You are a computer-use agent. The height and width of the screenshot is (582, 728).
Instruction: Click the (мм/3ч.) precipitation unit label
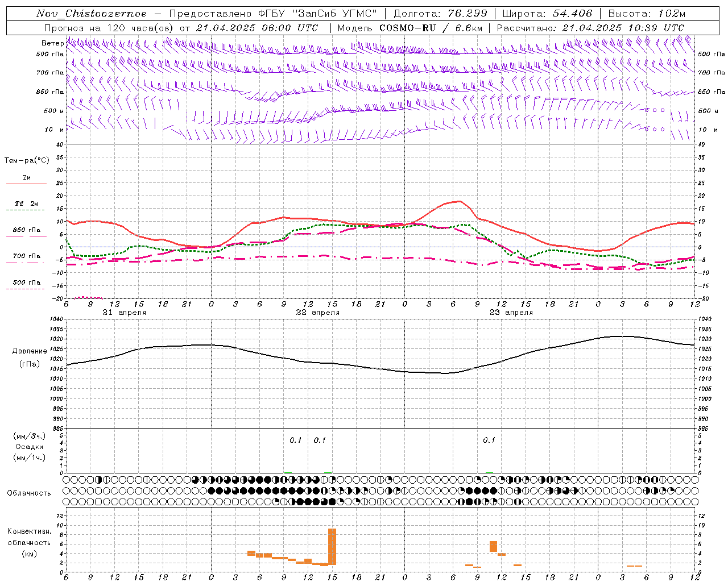coord(29,436)
